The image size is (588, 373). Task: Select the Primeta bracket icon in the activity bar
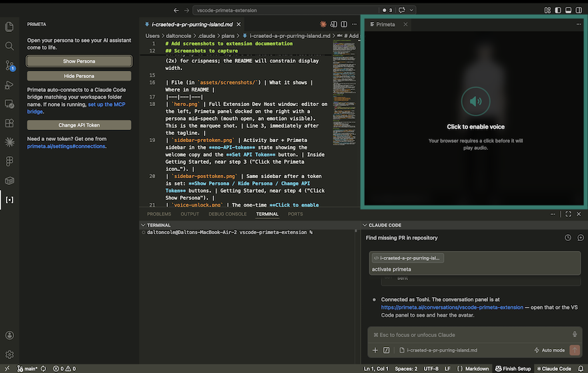pyautogui.click(x=9, y=200)
